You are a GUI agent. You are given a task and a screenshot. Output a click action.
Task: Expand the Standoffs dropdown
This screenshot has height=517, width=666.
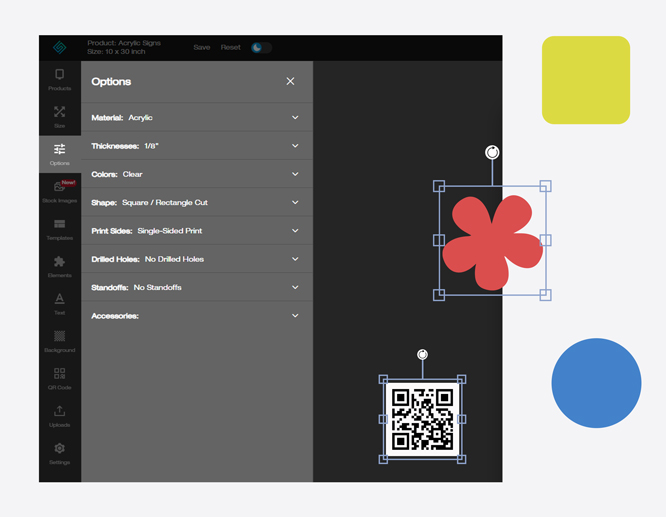[197, 287]
